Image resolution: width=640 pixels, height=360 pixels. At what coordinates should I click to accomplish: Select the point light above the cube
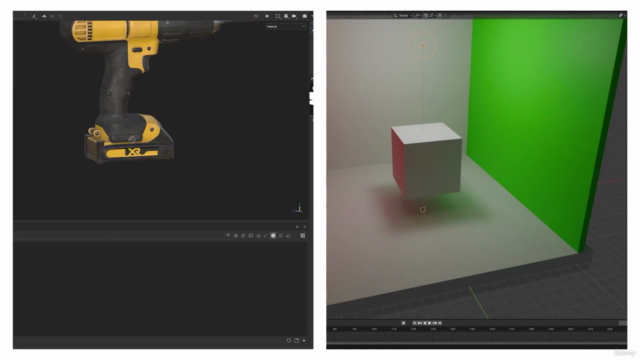click(x=422, y=45)
